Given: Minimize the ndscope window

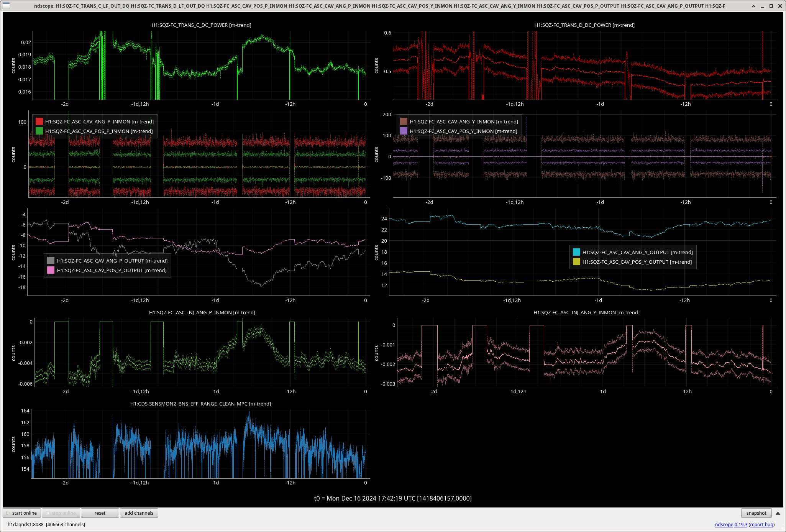Looking at the screenshot, I should (762, 6).
